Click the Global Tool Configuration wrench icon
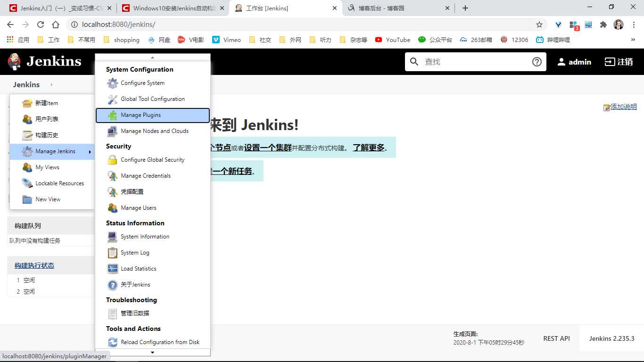Screen dimensions: 644x362 point(112,99)
